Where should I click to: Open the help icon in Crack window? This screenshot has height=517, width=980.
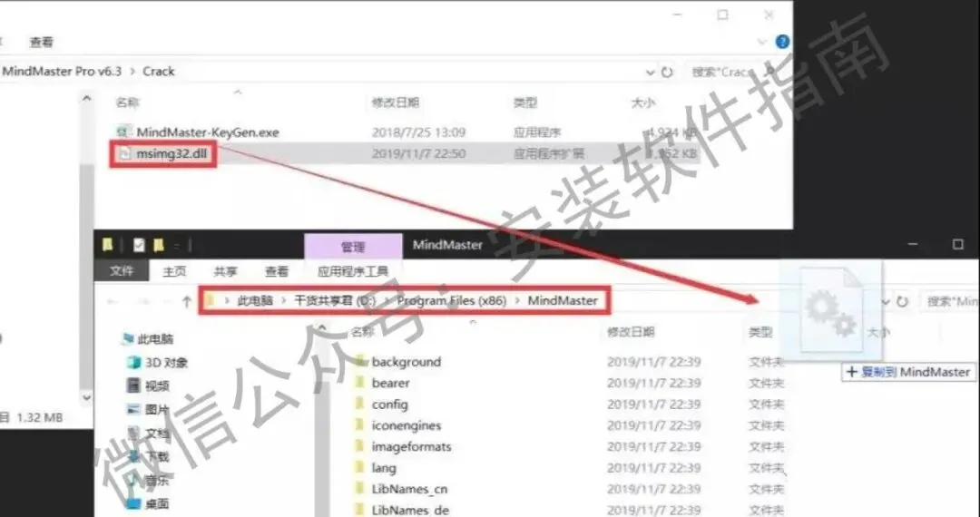(x=782, y=42)
